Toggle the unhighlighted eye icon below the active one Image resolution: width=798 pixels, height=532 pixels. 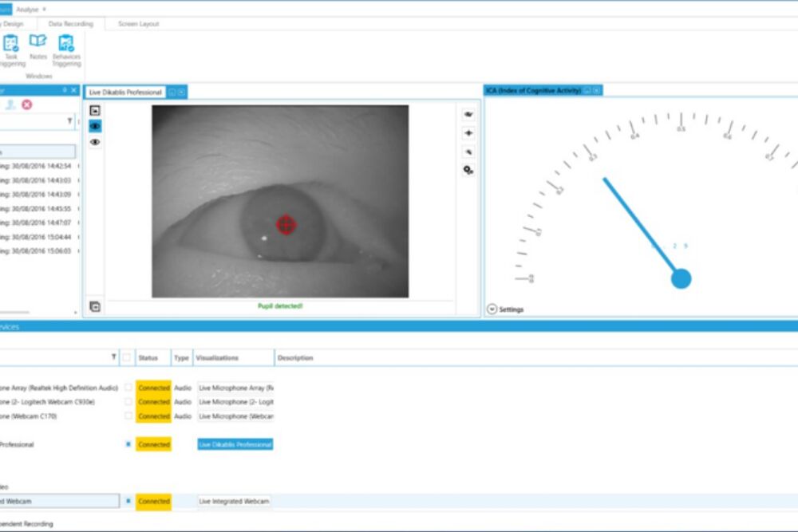coord(95,142)
